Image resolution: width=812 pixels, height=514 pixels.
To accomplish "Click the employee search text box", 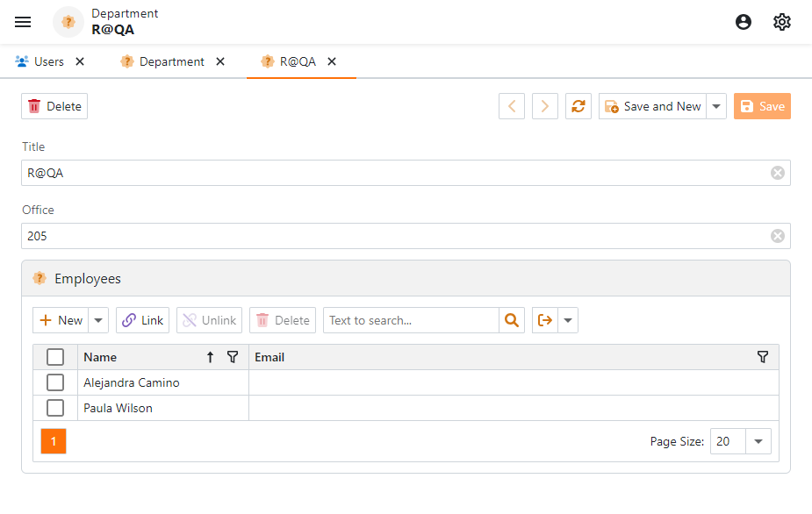I will click(411, 320).
